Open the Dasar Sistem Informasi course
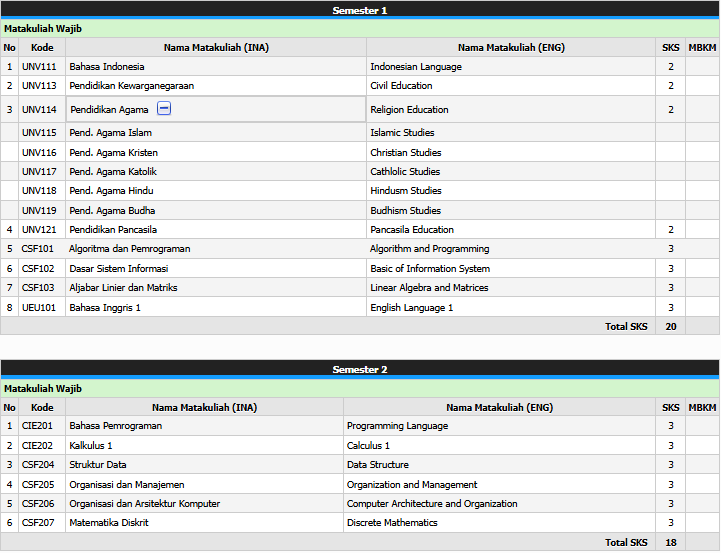The height and width of the screenshot is (553, 721). click(118, 269)
